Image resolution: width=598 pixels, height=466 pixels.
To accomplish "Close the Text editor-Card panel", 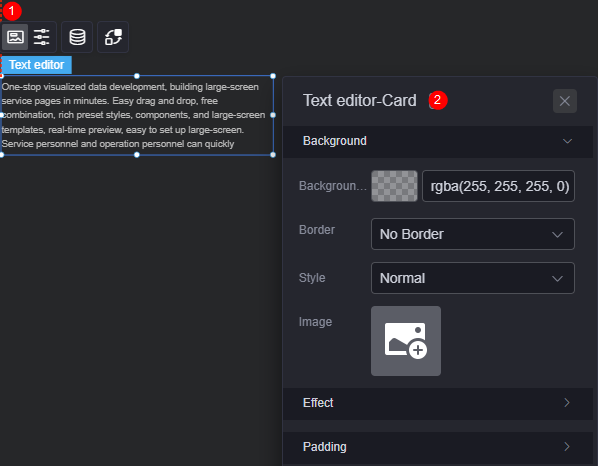I will tap(564, 101).
